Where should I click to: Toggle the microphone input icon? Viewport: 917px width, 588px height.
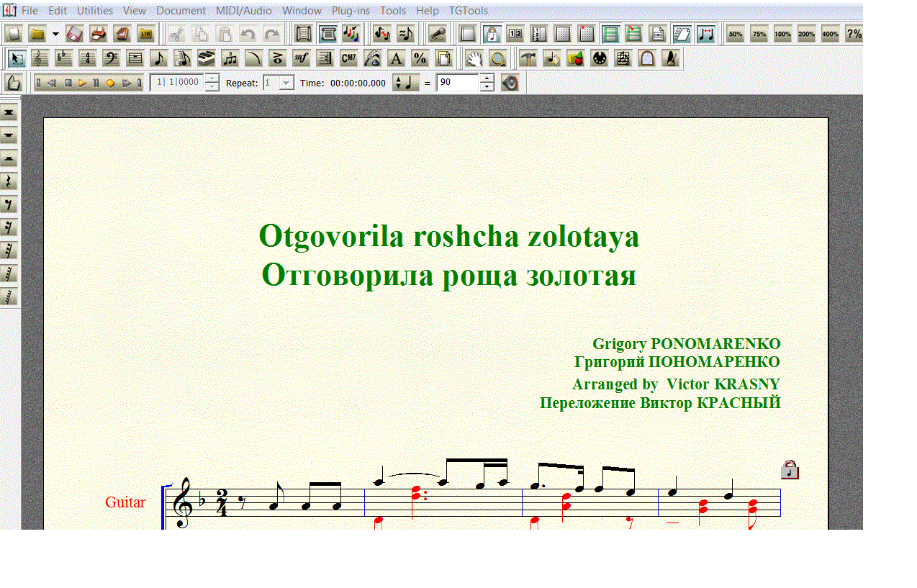tap(437, 34)
